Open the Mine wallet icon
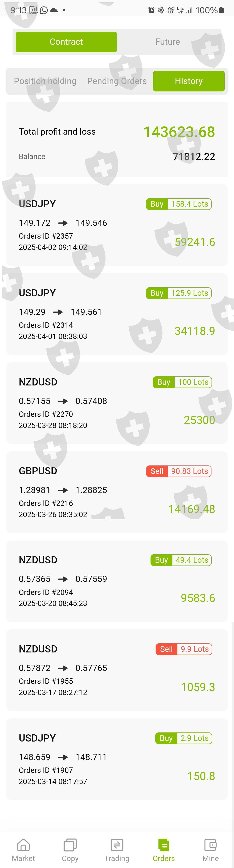This screenshot has width=234, height=868. click(210, 845)
